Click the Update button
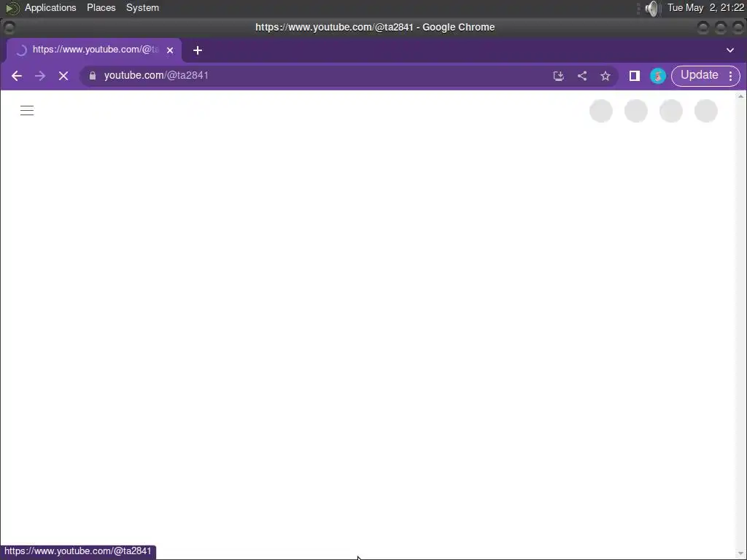747x560 pixels. tap(699, 75)
